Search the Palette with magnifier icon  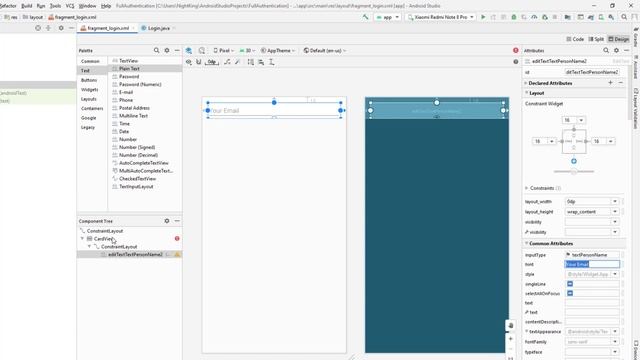(x=156, y=50)
